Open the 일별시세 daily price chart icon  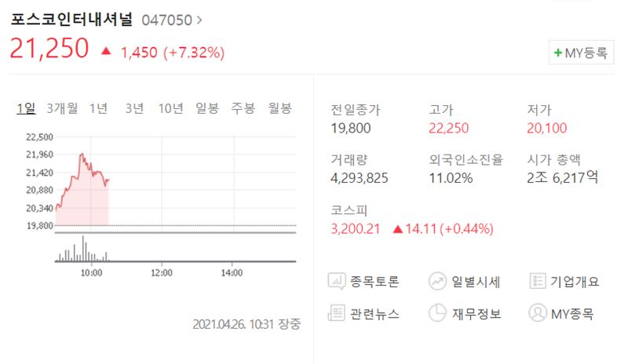437,281
